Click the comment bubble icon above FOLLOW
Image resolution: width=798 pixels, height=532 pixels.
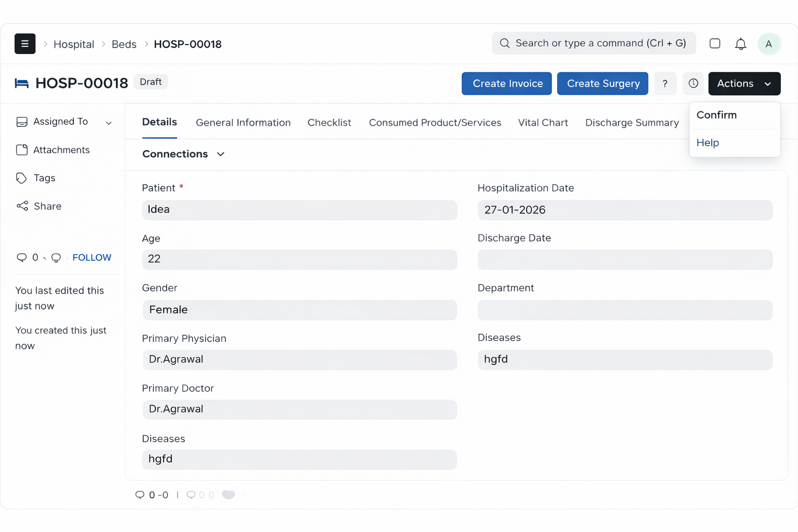pyautogui.click(x=22, y=257)
